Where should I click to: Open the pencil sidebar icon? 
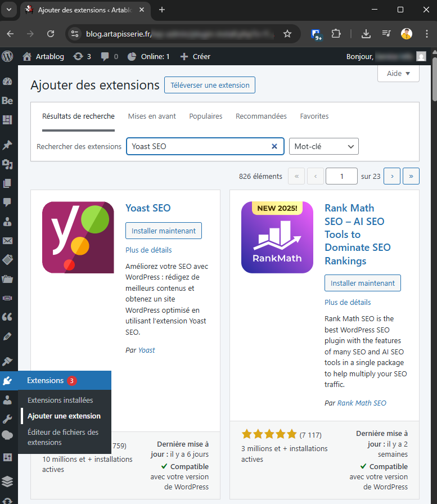[x=7, y=336]
